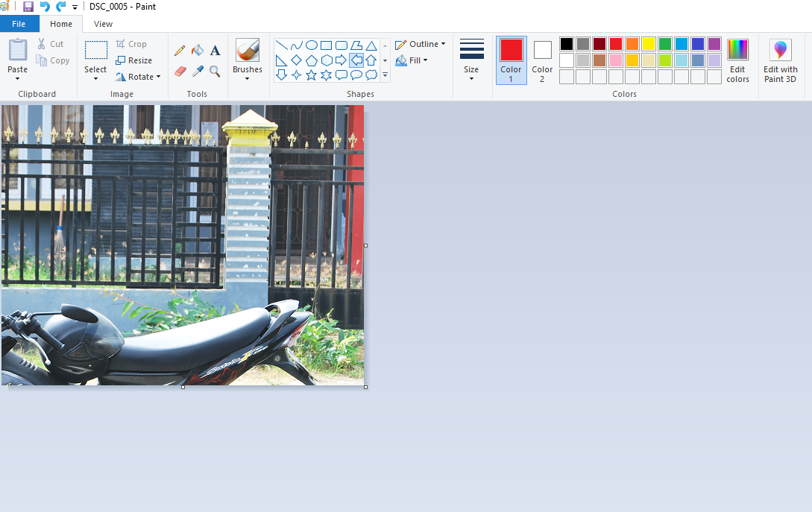
Task: Choose the Down arrow shape
Action: point(281,75)
